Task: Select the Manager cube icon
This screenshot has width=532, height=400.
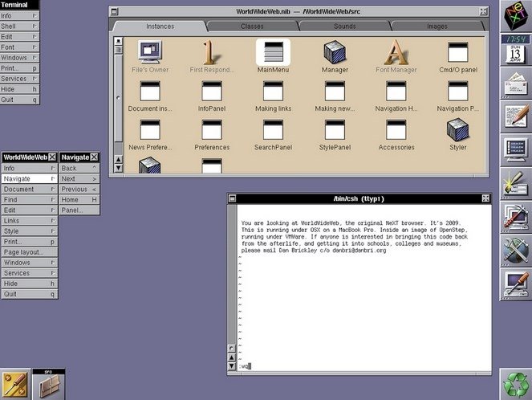Action: click(x=335, y=52)
